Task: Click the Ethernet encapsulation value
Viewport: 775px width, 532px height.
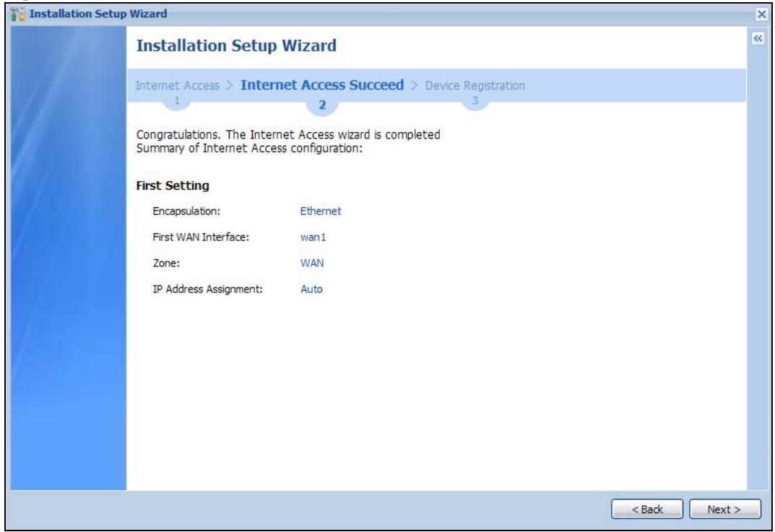Action: [x=321, y=211]
